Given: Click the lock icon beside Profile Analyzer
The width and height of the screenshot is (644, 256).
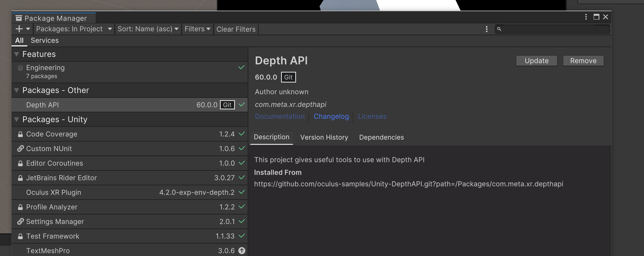Looking at the screenshot, I should tap(20, 207).
